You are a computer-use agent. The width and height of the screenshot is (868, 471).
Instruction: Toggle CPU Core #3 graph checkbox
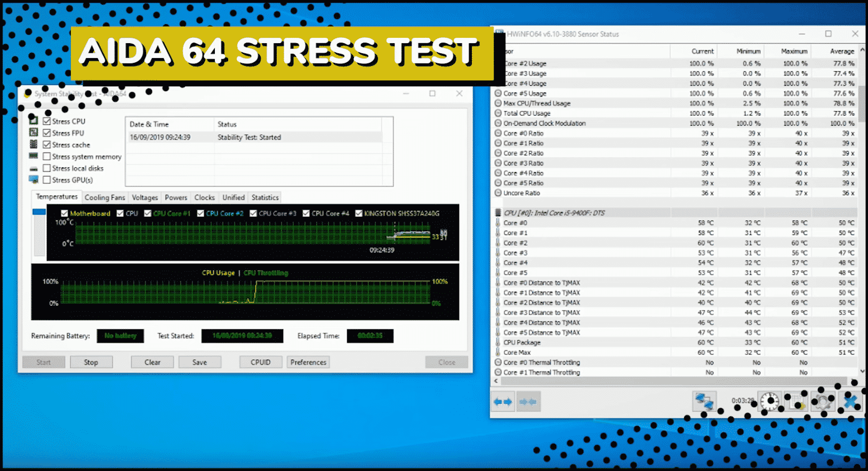coord(253,213)
